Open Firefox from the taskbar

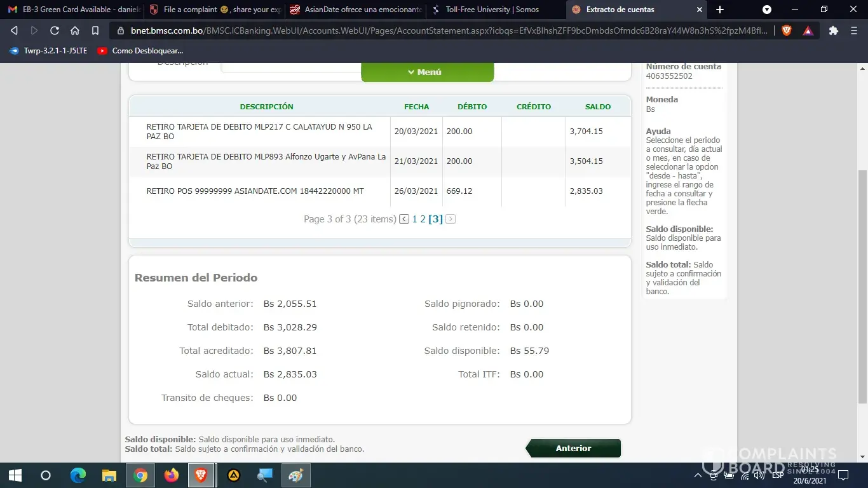171,475
